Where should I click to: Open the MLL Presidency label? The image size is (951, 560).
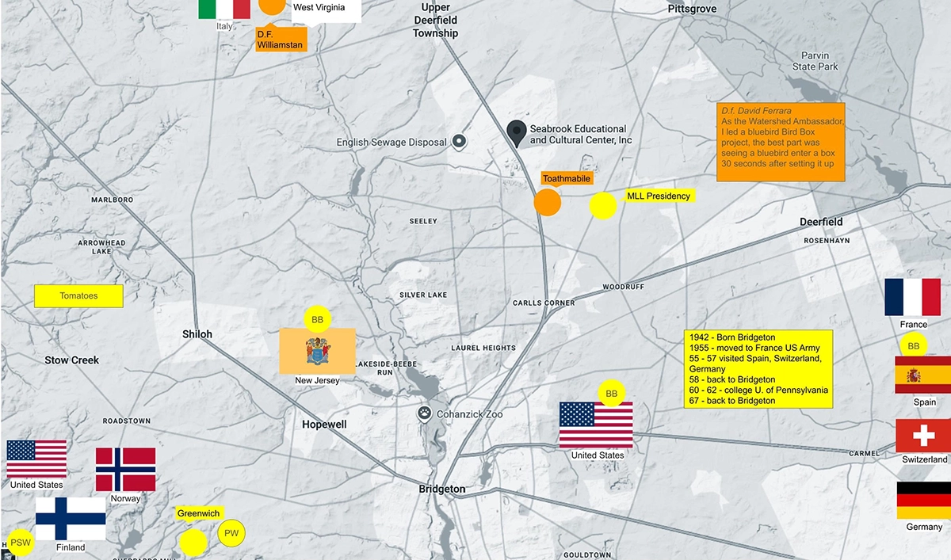coord(659,196)
